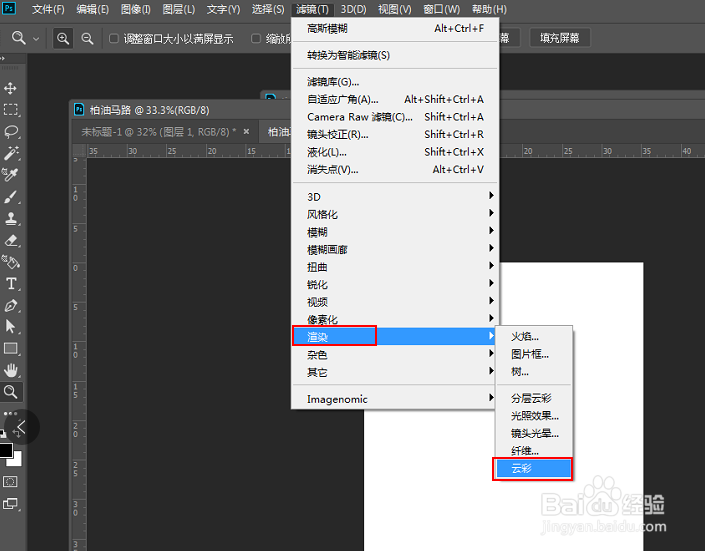
Task: Open the 编辑(E) menu
Action: pyautogui.click(x=93, y=9)
